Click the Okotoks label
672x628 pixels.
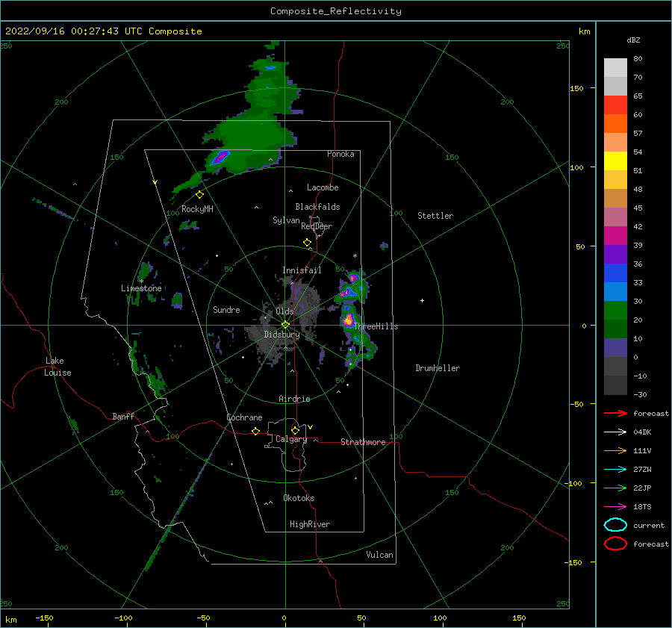299,498
